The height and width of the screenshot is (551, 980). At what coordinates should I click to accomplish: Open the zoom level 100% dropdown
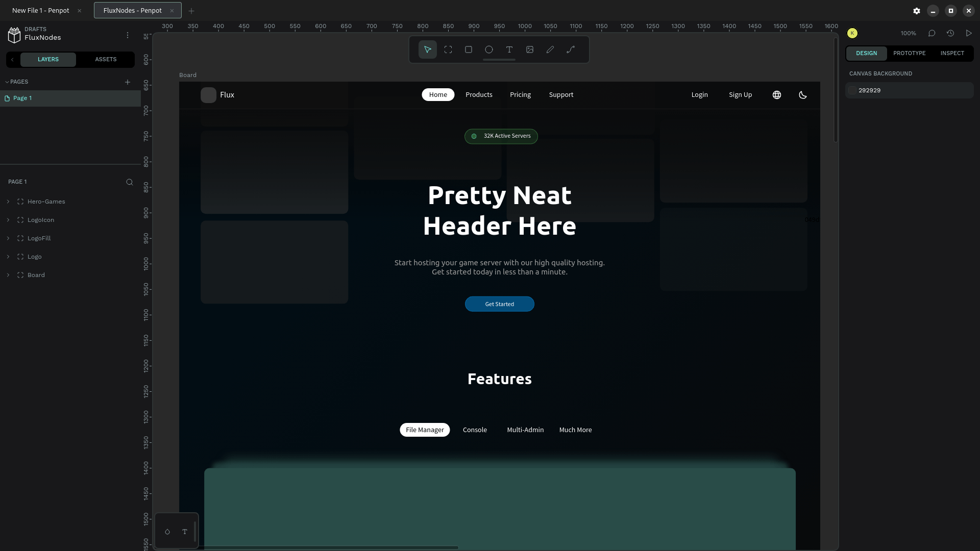click(x=908, y=33)
